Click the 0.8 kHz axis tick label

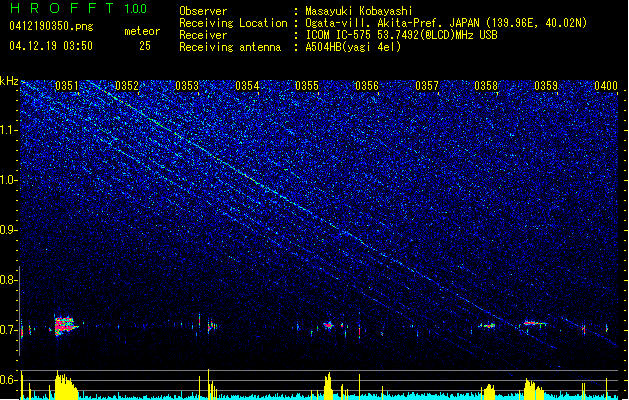click(x=8, y=280)
